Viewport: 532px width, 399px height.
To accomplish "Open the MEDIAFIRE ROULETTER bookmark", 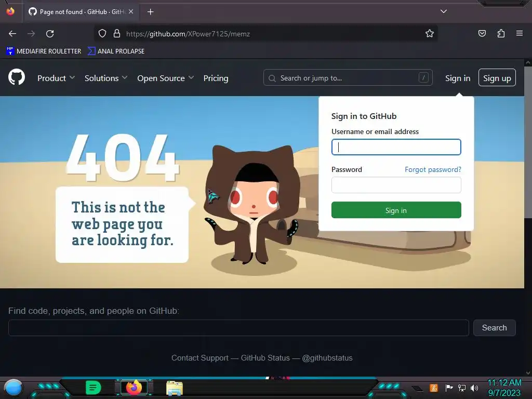I will [x=44, y=51].
